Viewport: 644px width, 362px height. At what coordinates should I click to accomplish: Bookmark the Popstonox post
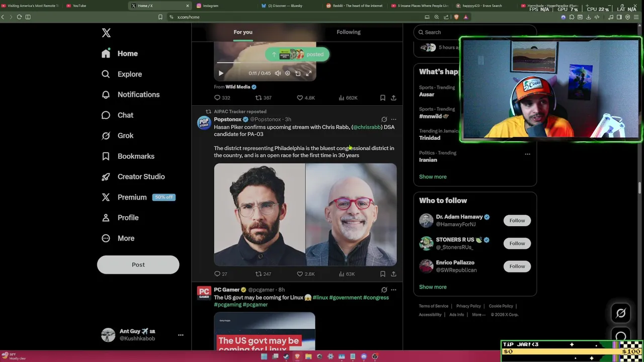tap(382, 274)
